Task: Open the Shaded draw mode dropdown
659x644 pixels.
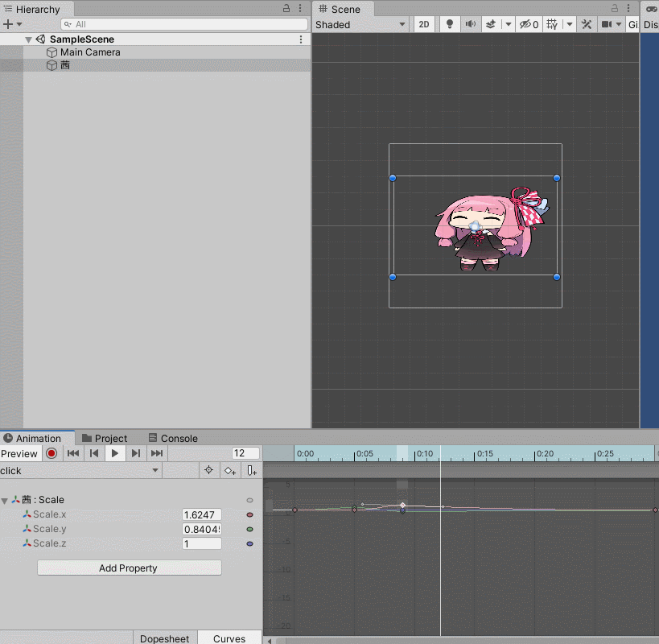Action: click(360, 24)
